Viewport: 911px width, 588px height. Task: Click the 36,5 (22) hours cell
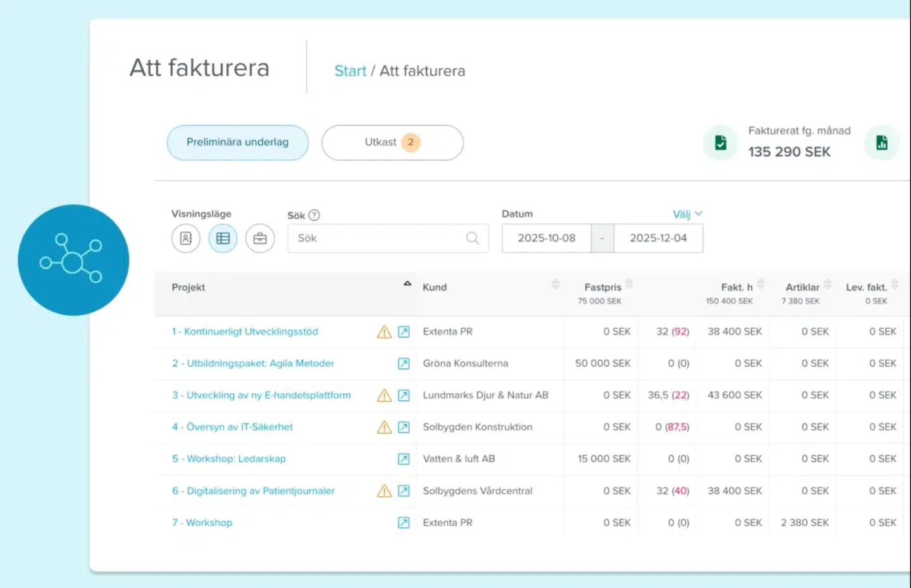669,395
